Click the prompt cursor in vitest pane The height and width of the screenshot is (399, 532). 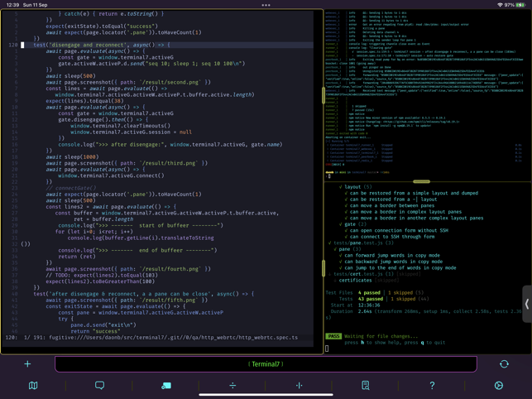coord(327,349)
